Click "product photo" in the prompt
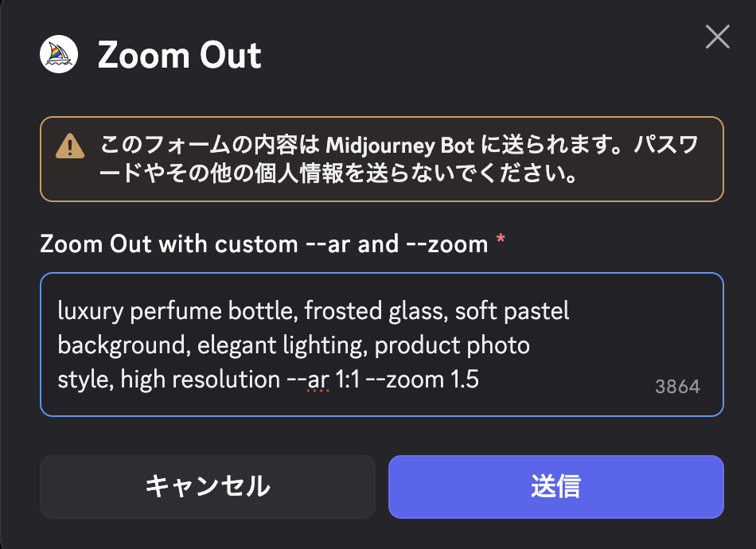Image resolution: width=756 pixels, height=549 pixels. (452, 345)
